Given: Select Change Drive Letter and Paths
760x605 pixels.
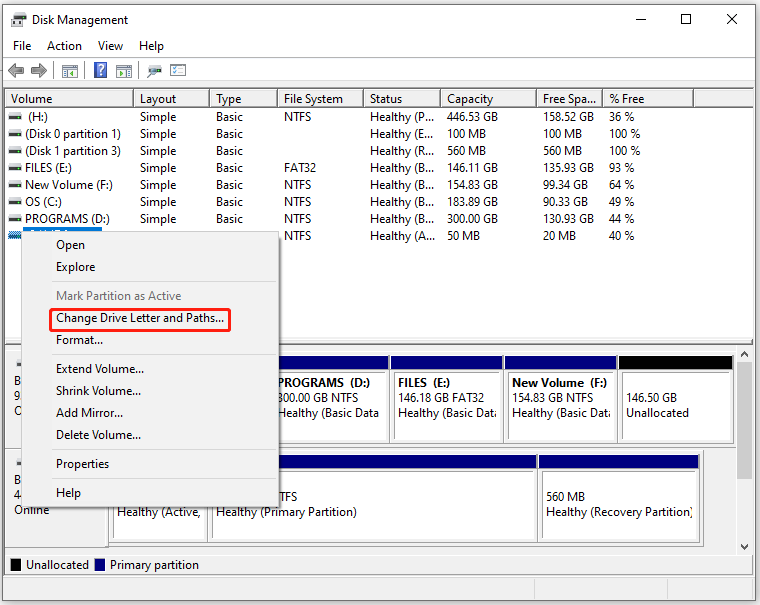Looking at the screenshot, I should (x=140, y=319).
